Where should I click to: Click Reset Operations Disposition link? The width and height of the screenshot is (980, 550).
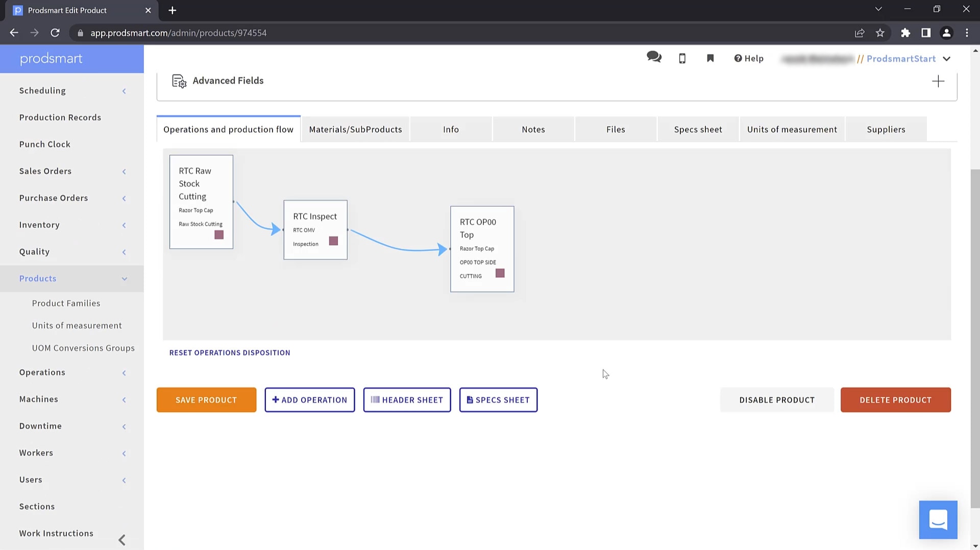230,352
